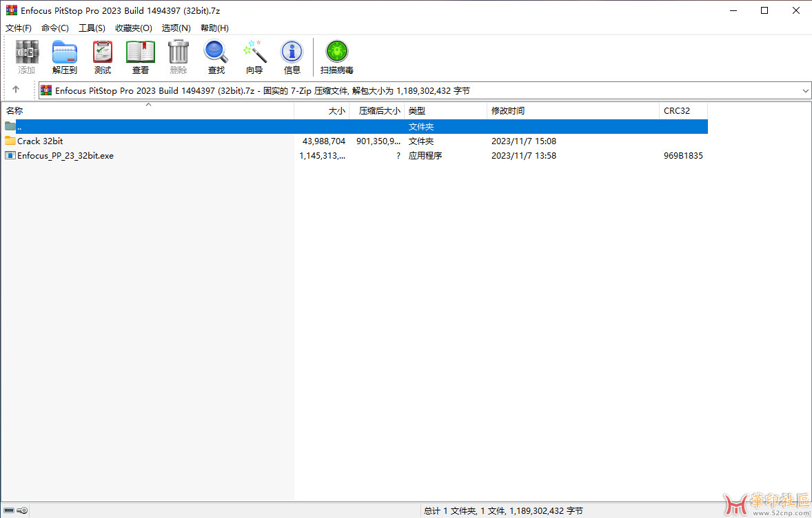Screen dimensions: 812x518
Task: Sort by Modified (修改时间) column header
Action: [574, 111]
